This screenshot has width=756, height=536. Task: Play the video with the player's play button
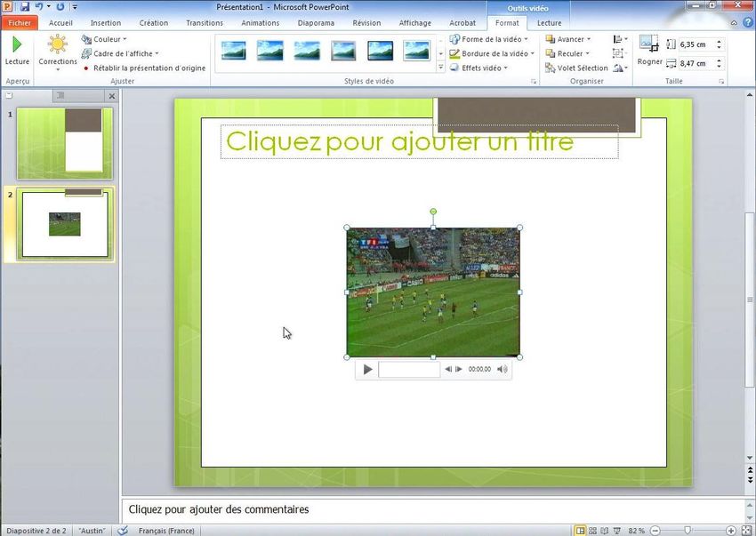(367, 369)
